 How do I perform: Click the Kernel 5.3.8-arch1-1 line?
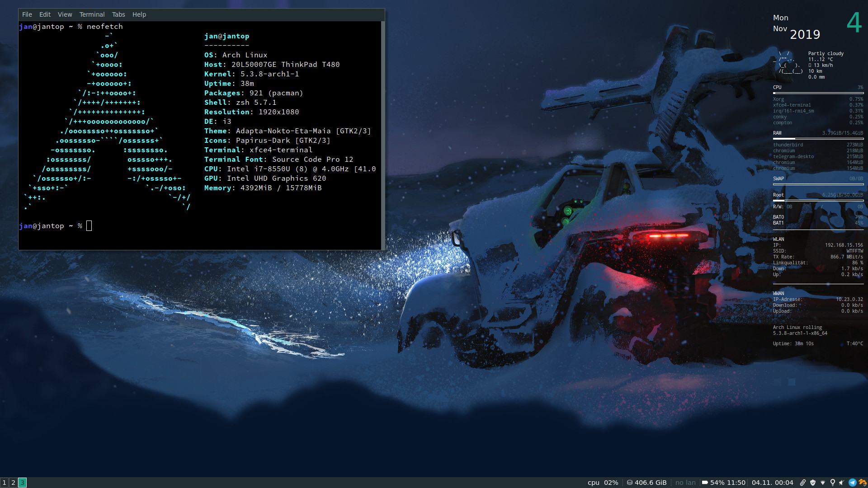(x=251, y=74)
